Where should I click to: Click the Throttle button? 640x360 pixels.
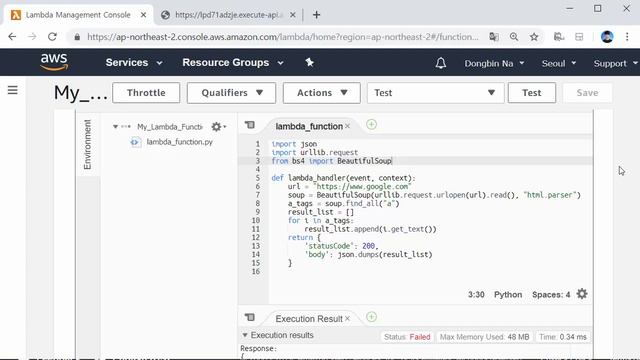[146, 93]
